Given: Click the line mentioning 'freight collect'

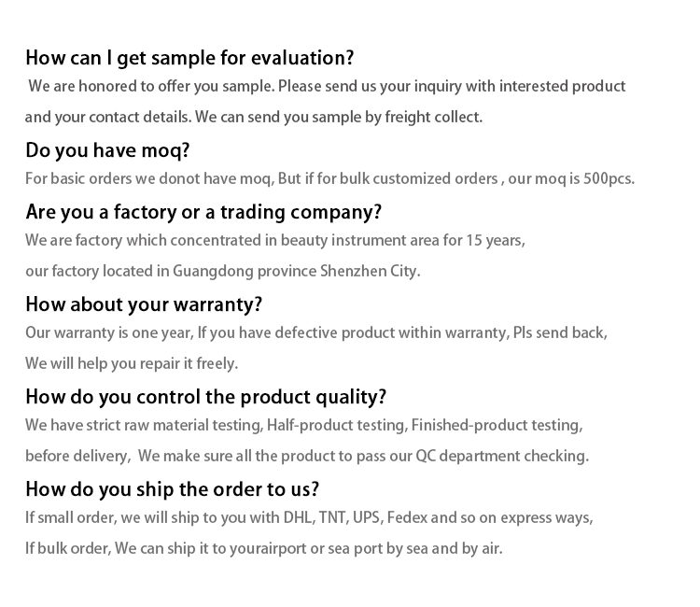Looking at the screenshot, I should tap(254, 118).
